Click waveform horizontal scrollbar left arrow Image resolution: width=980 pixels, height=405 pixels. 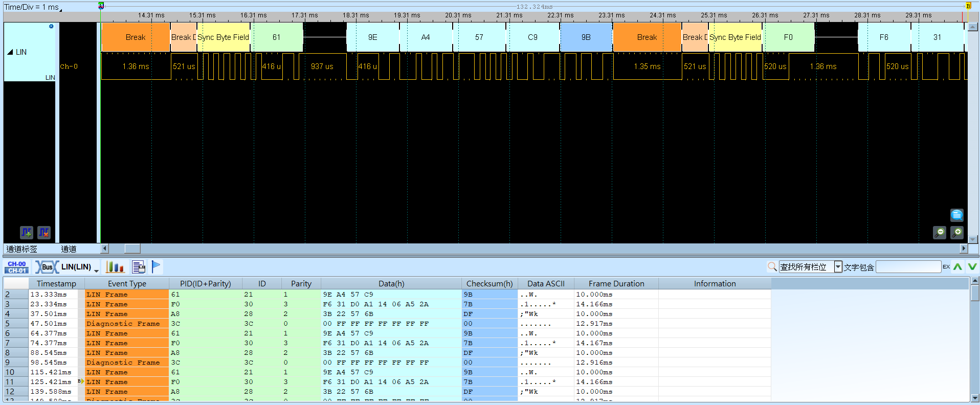[x=105, y=249]
